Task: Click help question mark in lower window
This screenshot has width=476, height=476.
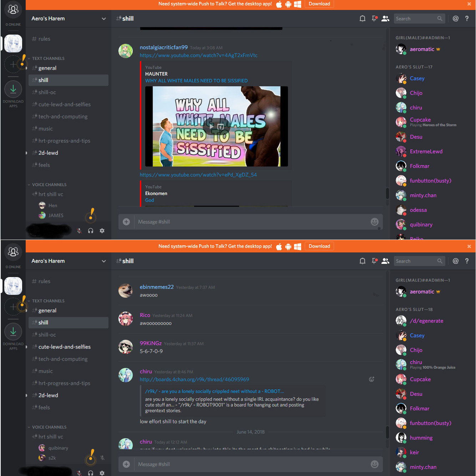Action: 467,261
